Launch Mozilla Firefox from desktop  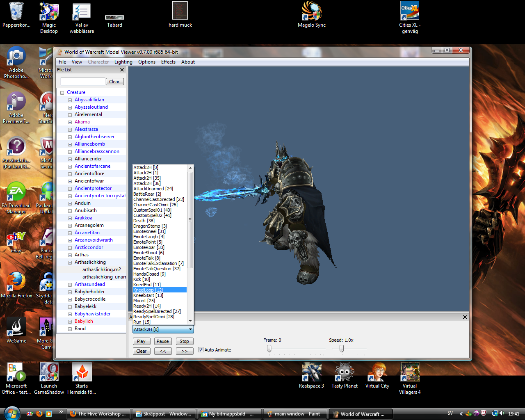pyautogui.click(x=16, y=285)
